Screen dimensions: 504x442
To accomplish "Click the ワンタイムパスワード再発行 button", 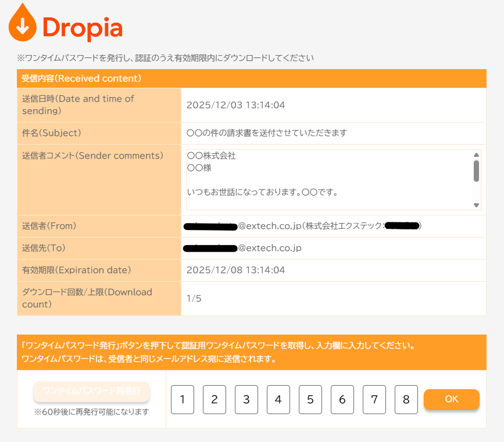I will 91,391.
